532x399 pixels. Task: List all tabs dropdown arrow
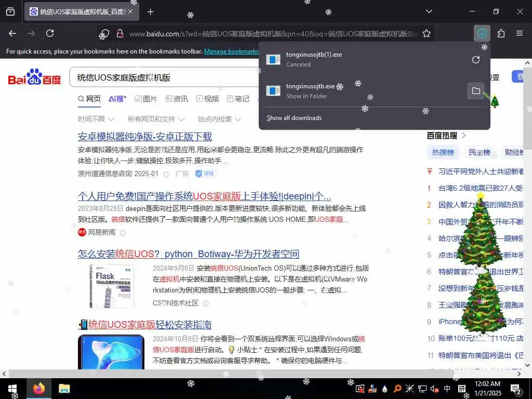point(429,11)
